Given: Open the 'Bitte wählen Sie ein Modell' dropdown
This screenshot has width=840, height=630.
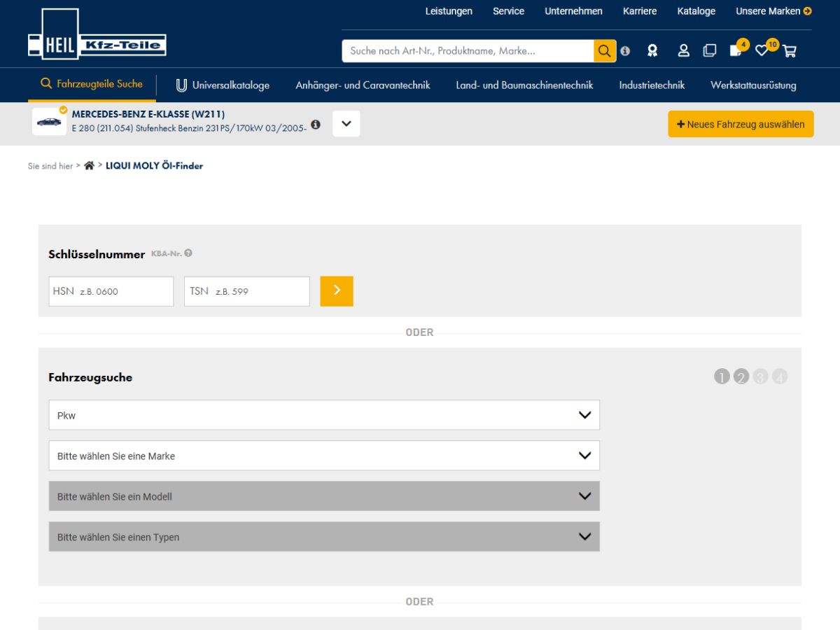Looking at the screenshot, I should [324, 496].
